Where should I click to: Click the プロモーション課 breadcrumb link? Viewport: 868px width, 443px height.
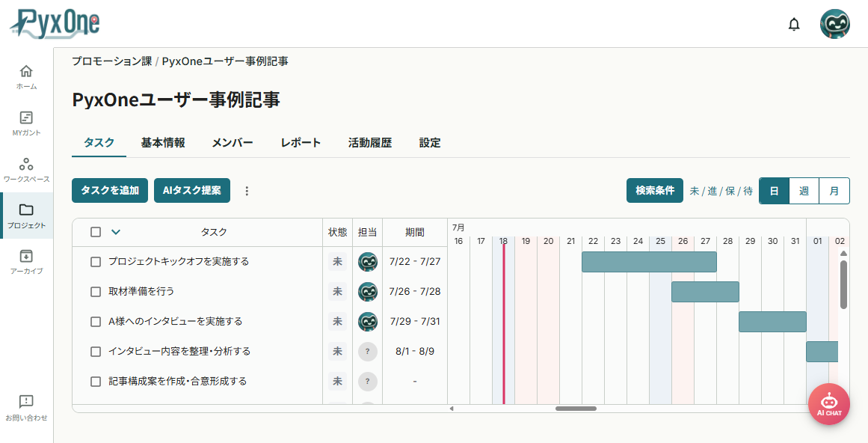112,61
